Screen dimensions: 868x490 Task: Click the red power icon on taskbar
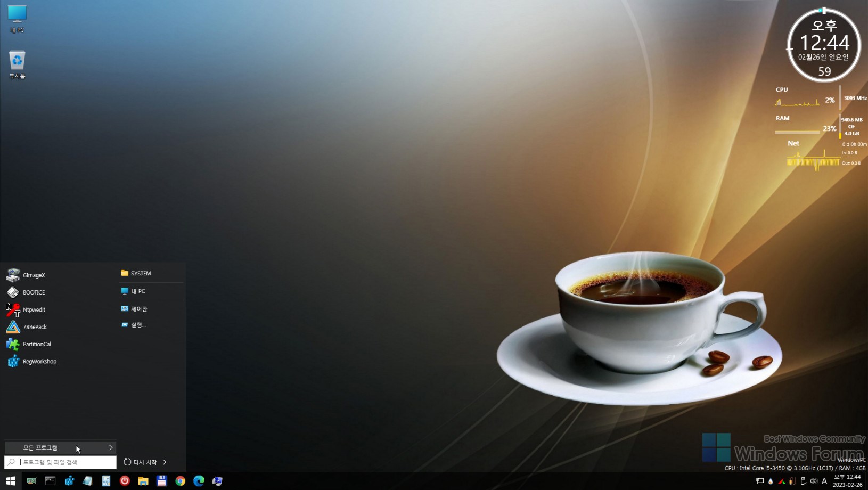(x=125, y=481)
